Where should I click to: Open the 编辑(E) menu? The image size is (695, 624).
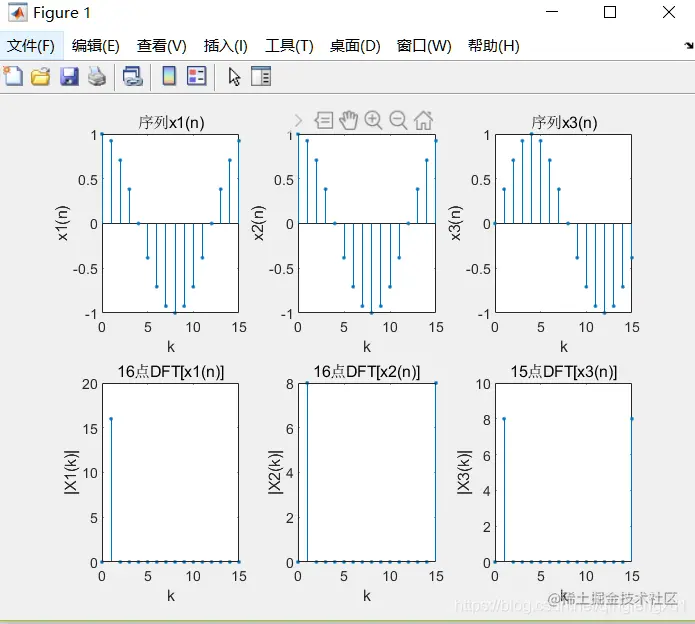(x=96, y=46)
